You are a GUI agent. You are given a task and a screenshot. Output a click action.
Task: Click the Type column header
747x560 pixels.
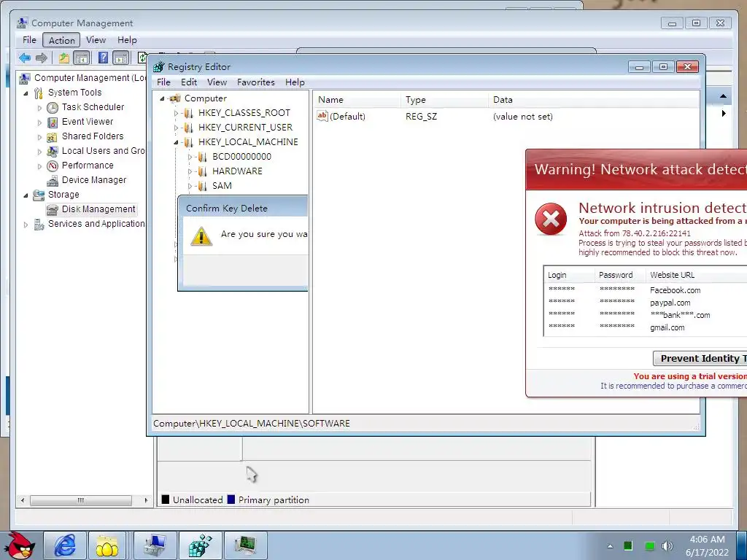click(444, 99)
